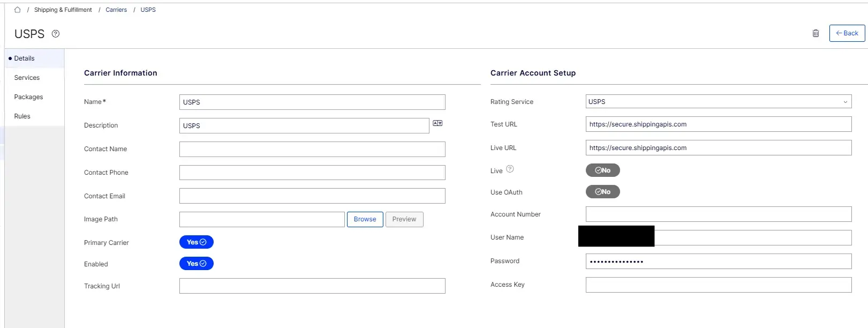Click the Preview button

click(x=404, y=219)
